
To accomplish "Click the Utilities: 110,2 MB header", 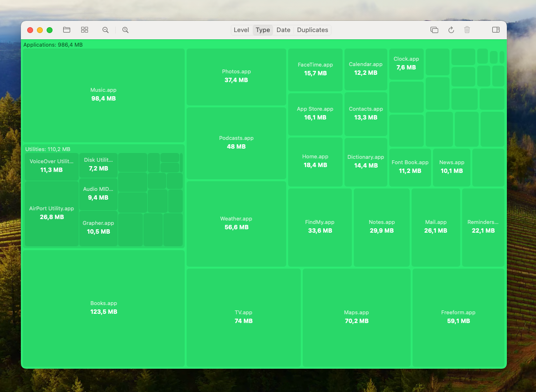I will click(48, 149).
